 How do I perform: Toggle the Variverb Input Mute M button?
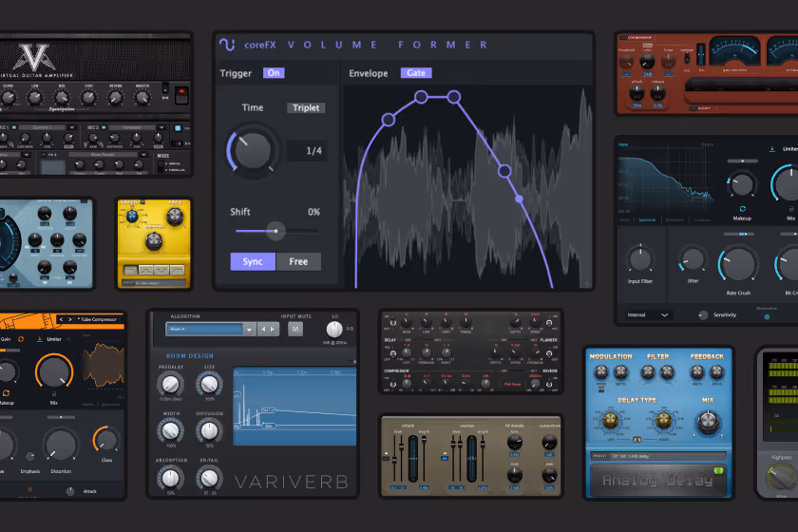click(295, 330)
